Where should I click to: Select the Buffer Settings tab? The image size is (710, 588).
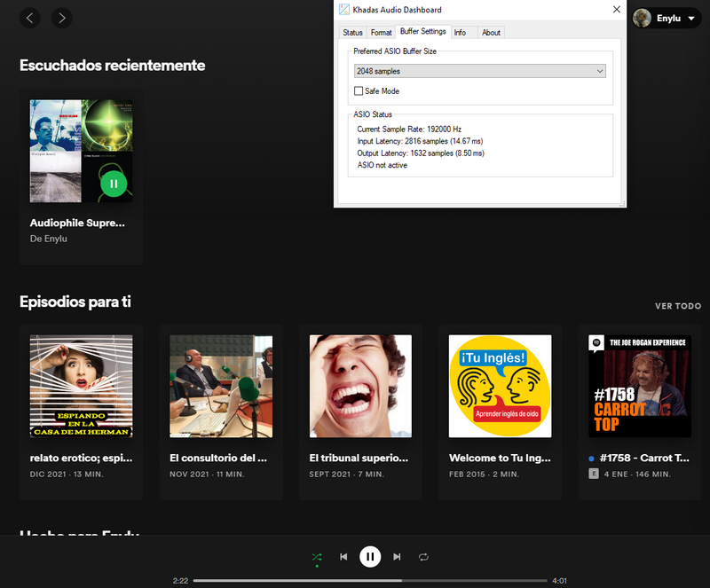pyautogui.click(x=423, y=31)
